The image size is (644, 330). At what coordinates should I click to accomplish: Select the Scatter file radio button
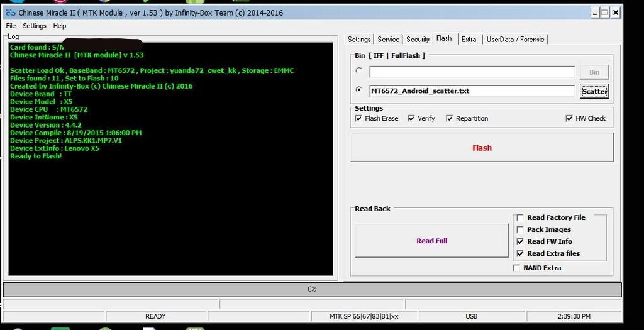(359, 90)
